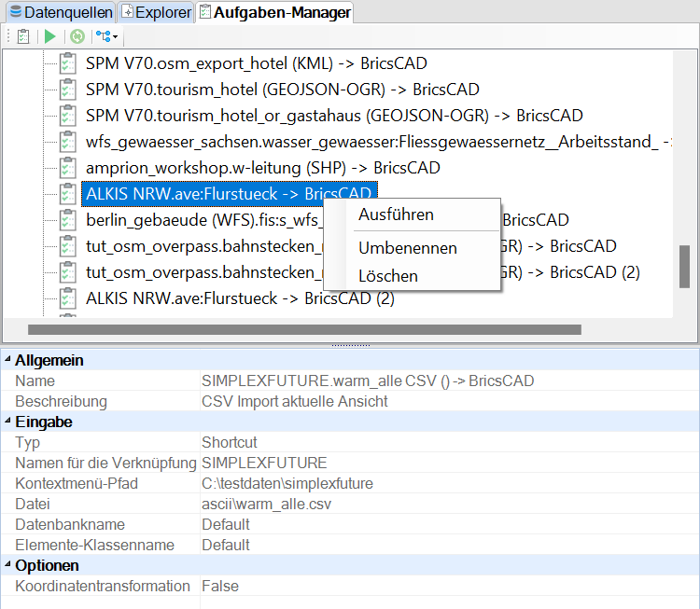Choose Ausführen from the context menu

(x=396, y=215)
